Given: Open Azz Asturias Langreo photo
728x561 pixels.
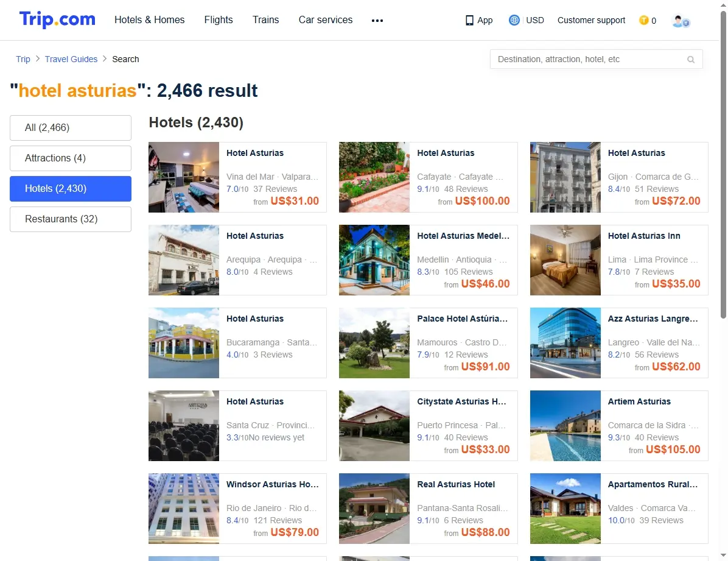Looking at the screenshot, I should tap(565, 343).
